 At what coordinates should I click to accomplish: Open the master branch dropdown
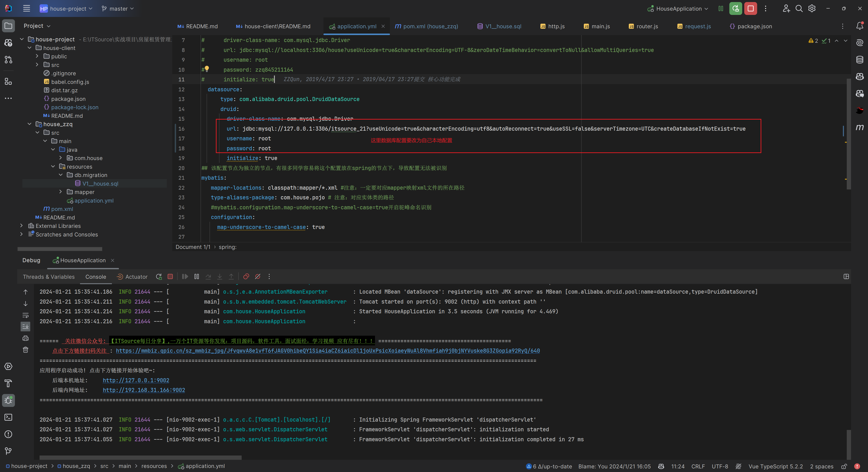click(118, 8)
